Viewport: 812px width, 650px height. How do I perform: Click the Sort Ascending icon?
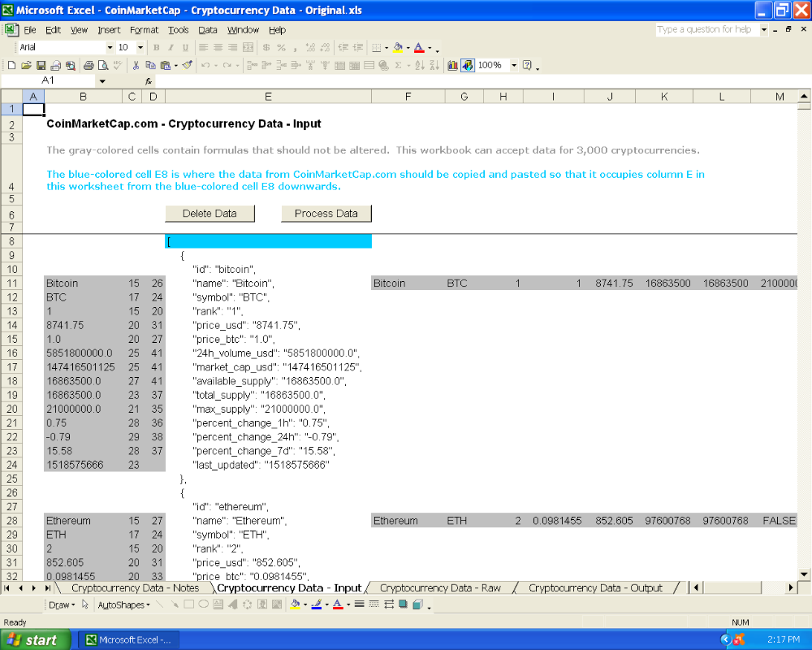point(420,65)
